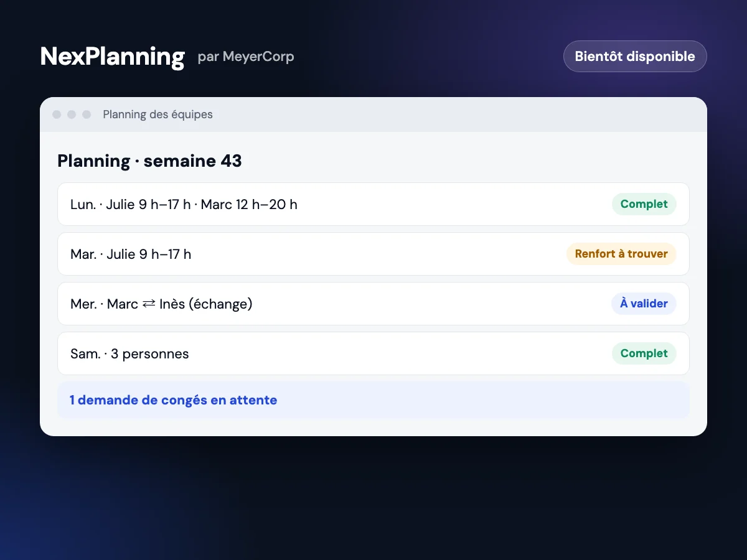Open the Sam. 3 personnes row
This screenshot has height=560, width=747.
(374, 353)
